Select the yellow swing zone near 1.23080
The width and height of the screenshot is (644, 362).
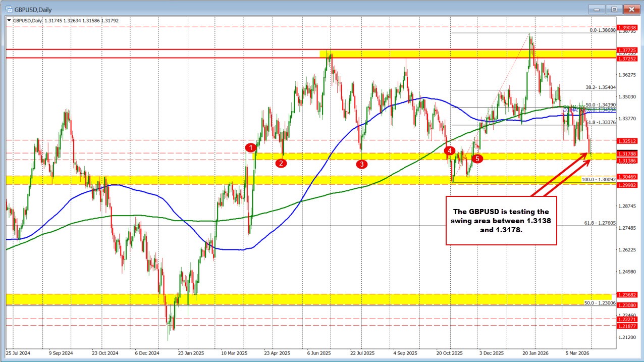(303, 300)
